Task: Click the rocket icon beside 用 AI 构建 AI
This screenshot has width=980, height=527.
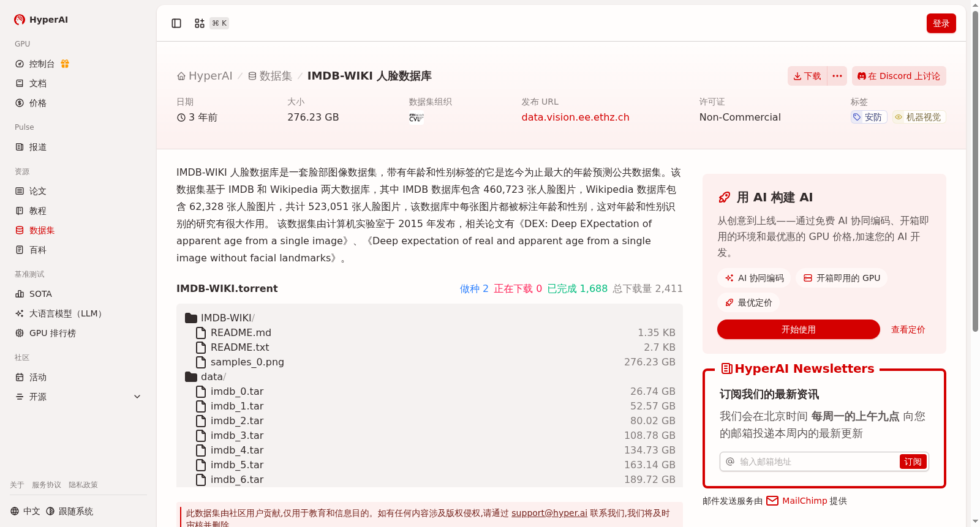Action: [x=724, y=197]
